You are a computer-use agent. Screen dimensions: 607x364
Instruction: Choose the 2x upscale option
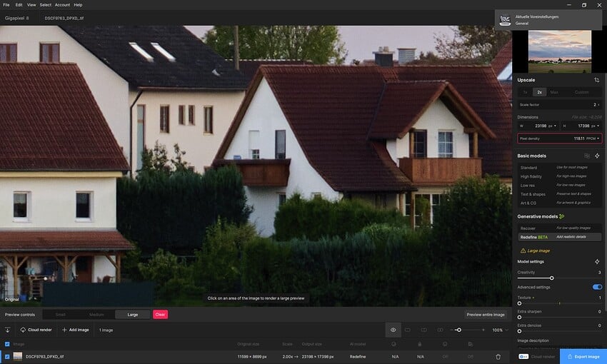[x=539, y=92]
